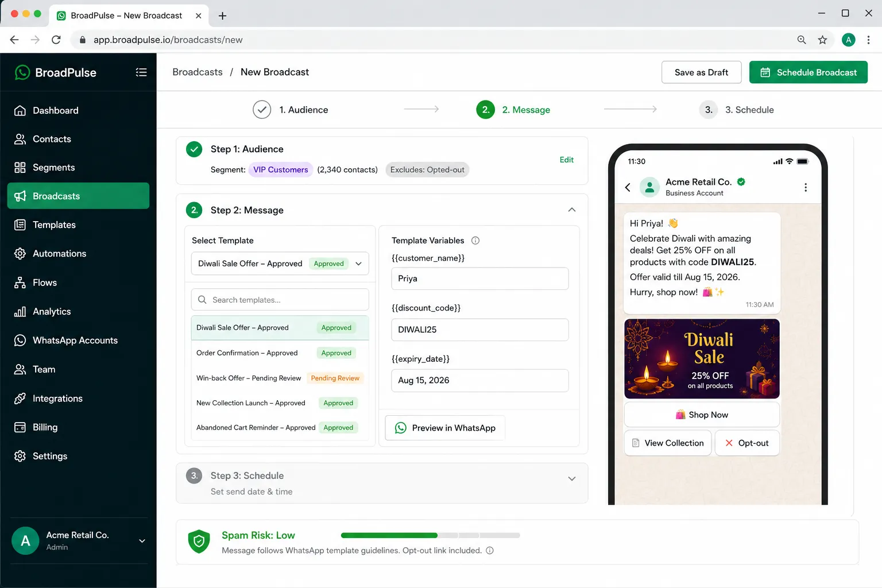Click the discount_code field with DIWALI25

tap(480, 330)
